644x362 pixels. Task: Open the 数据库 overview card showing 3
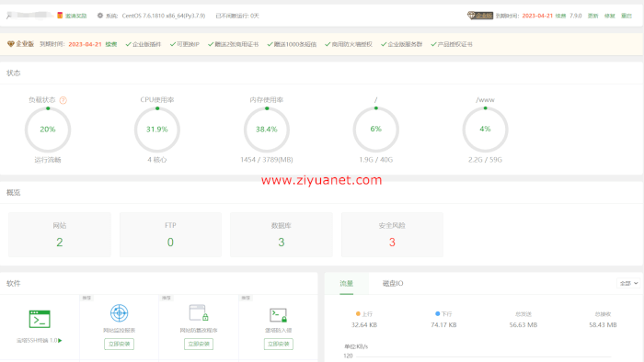282,234
